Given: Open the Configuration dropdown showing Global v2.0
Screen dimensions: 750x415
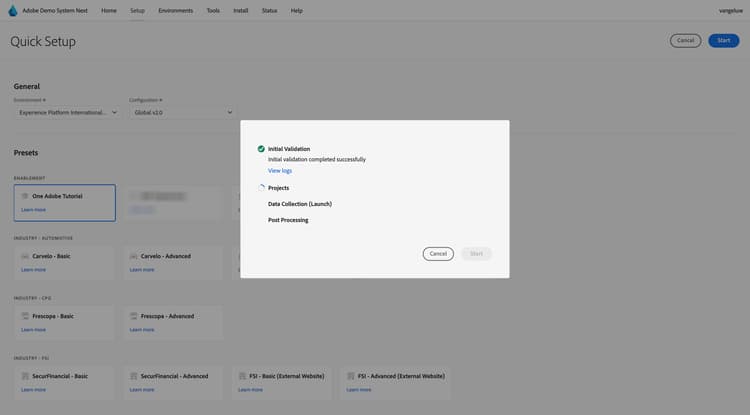Looking at the screenshot, I should click(x=182, y=112).
